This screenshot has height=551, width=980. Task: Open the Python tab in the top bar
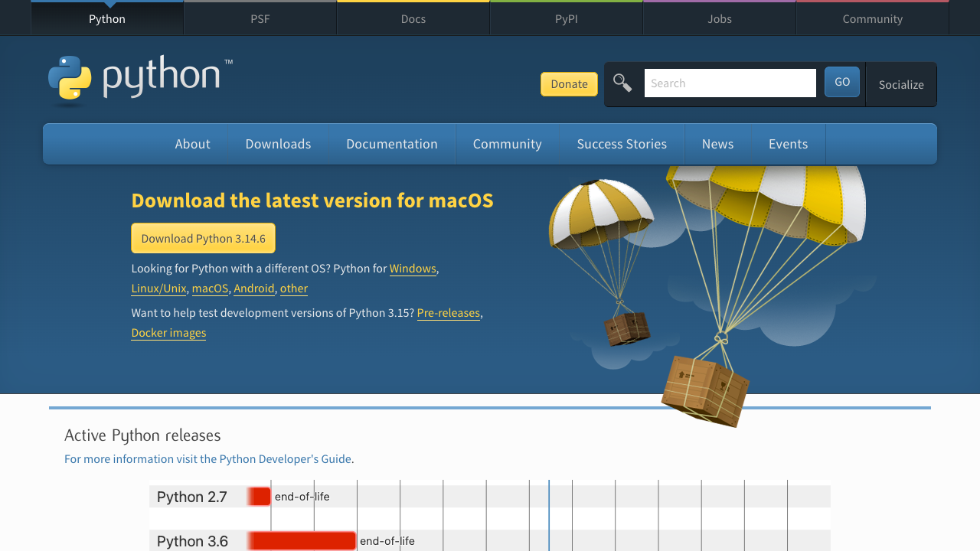pos(107,18)
